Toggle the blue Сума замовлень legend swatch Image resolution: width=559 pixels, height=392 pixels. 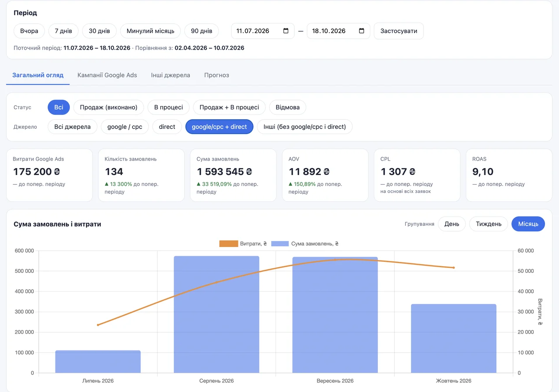pyautogui.click(x=280, y=244)
